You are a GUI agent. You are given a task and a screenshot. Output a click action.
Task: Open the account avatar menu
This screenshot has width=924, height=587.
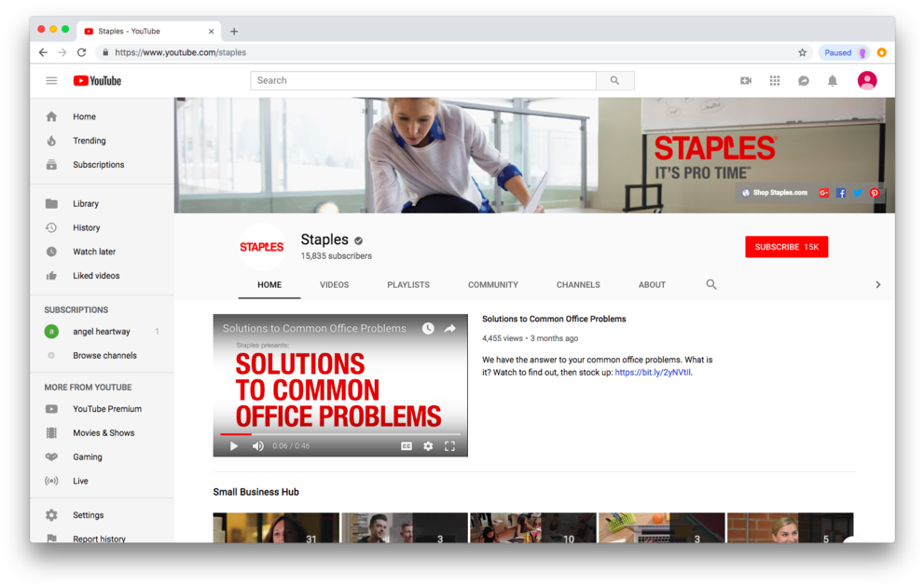tap(867, 80)
